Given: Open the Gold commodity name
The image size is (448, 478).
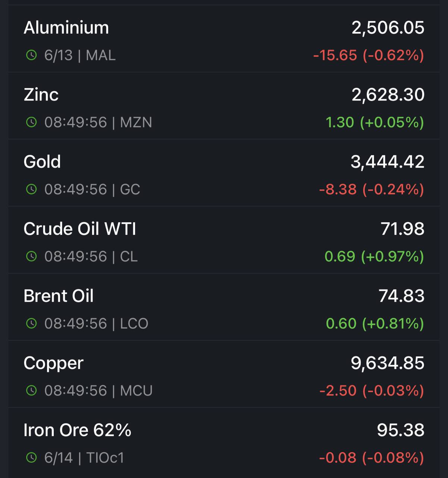Looking at the screenshot, I should (42, 162).
